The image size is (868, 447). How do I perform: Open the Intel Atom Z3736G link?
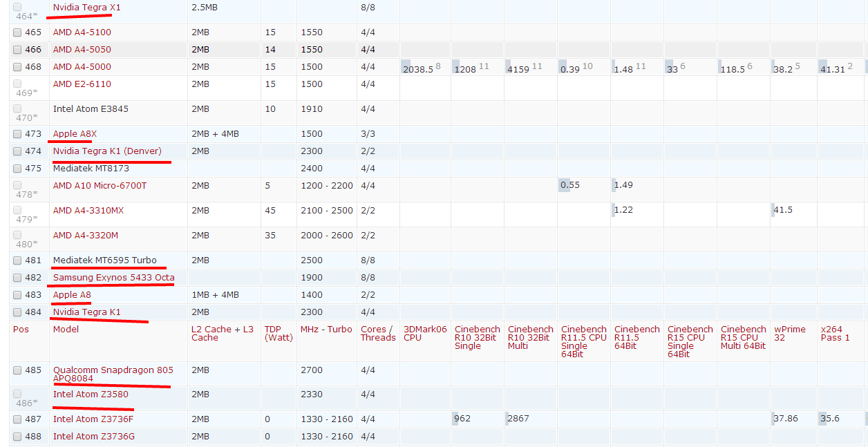pyautogui.click(x=94, y=437)
